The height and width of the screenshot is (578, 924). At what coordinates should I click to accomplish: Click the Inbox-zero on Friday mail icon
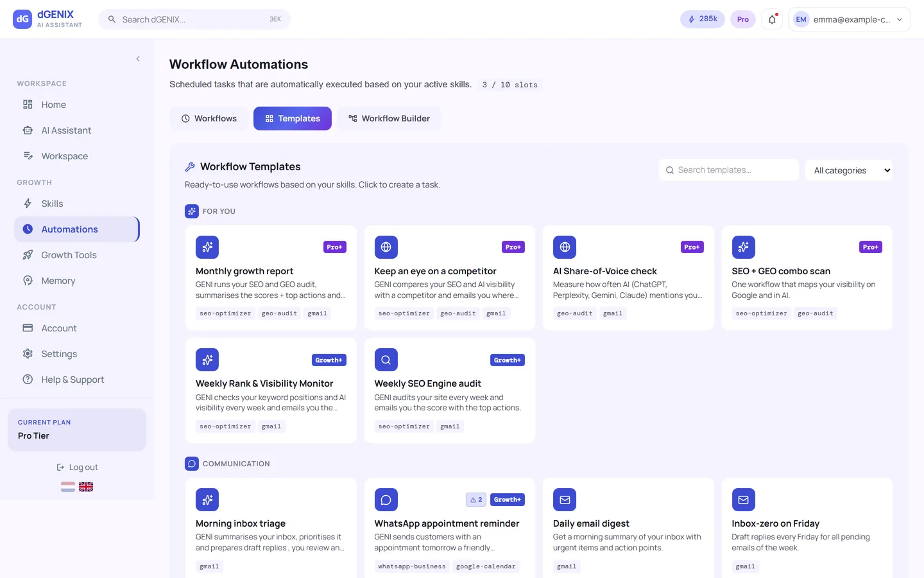click(744, 500)
